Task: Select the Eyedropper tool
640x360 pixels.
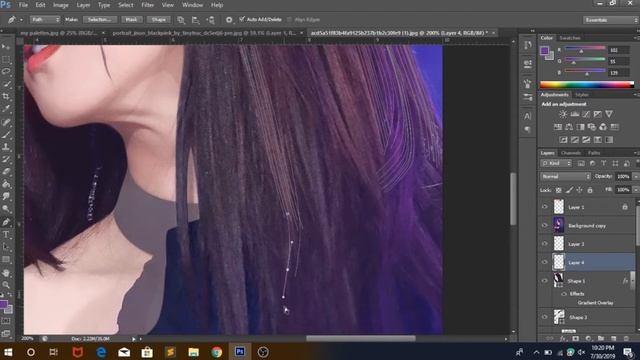Action: 6,109
